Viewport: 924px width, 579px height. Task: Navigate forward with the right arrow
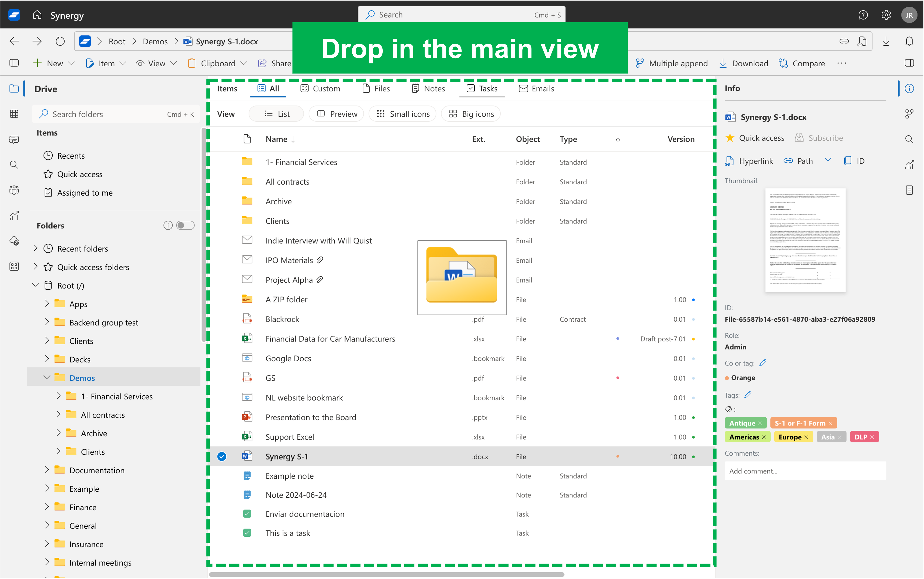pos(37,41)
